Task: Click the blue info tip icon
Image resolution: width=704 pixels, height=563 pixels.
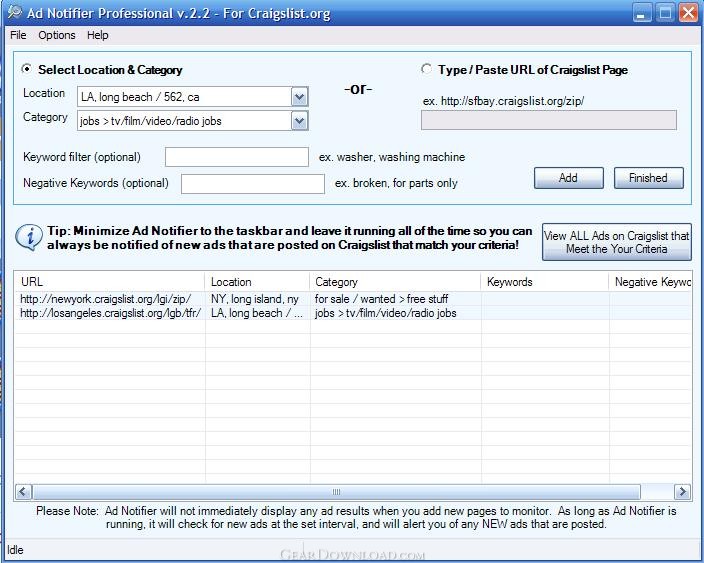Action: [x=29, y=238]
